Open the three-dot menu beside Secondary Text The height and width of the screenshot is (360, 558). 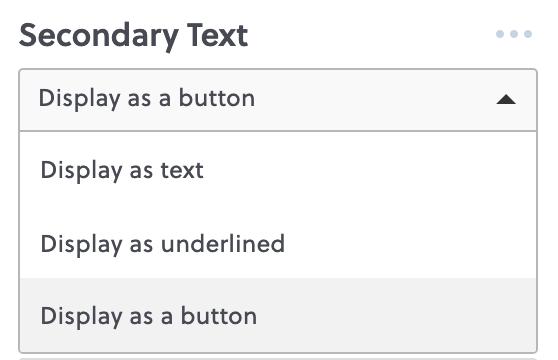point(514,34)
